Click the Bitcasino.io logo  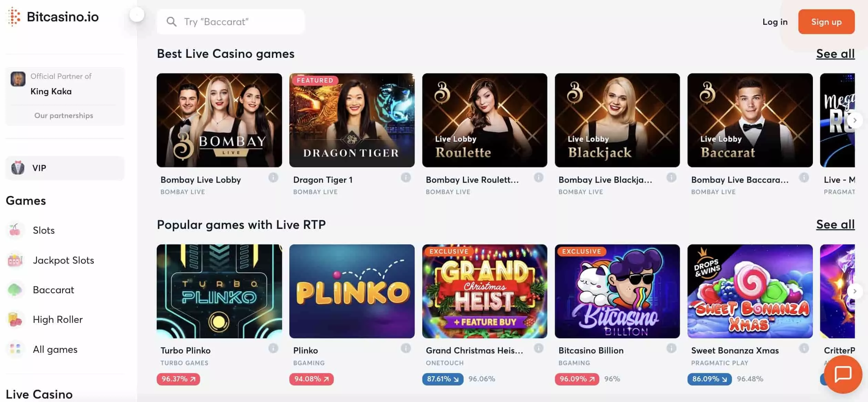click(x=53, y=17)
